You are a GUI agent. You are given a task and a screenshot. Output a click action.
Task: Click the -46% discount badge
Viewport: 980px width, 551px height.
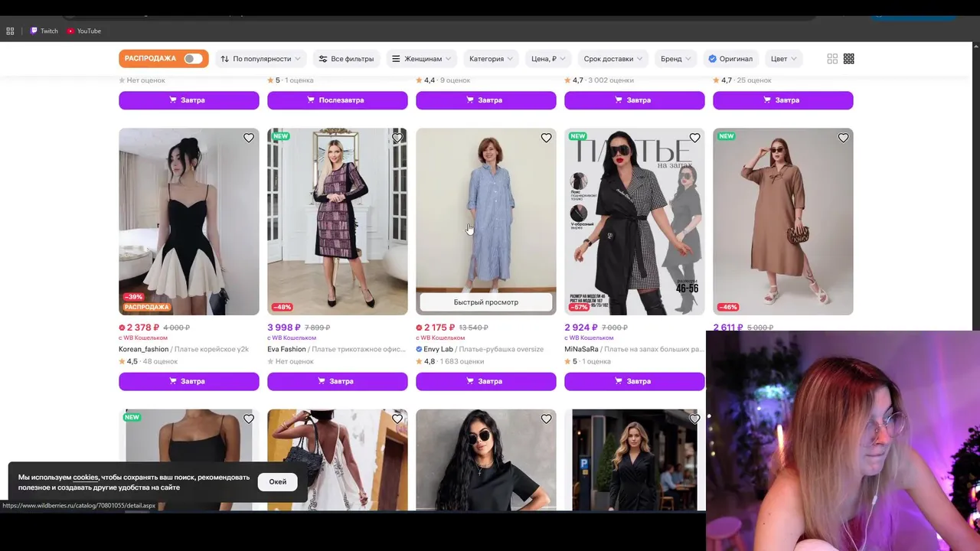pos(728,307)
